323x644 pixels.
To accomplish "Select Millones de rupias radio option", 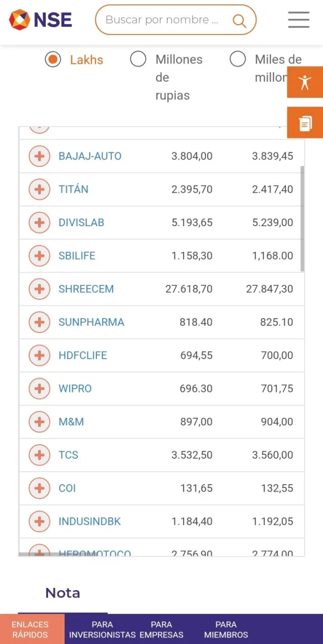I will [138, 59].
